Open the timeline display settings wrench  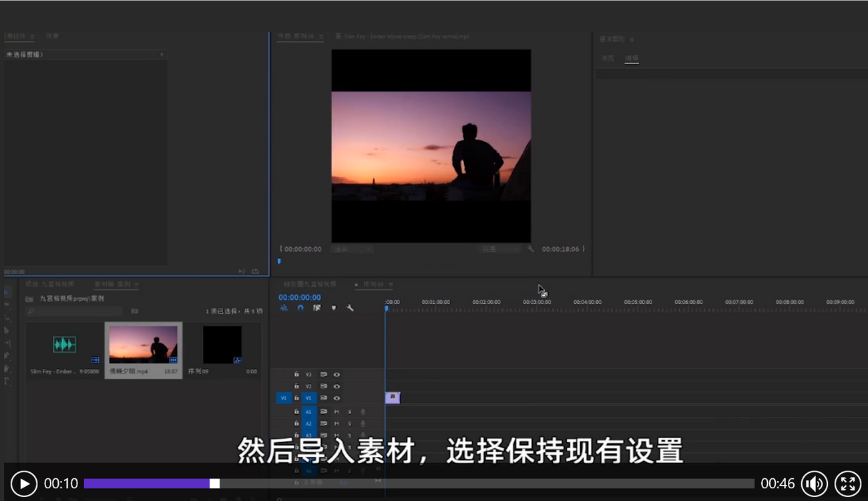pos(350,308)
